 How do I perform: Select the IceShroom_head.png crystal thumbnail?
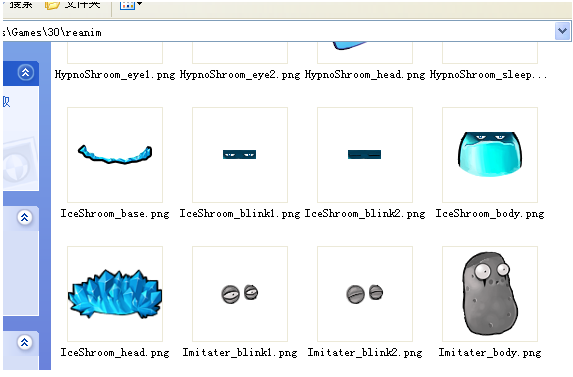coord(115,294)
